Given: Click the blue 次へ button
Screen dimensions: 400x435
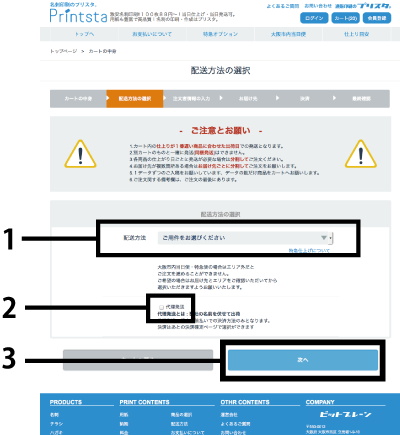Looking at the screenshot, I should [303, 360].
